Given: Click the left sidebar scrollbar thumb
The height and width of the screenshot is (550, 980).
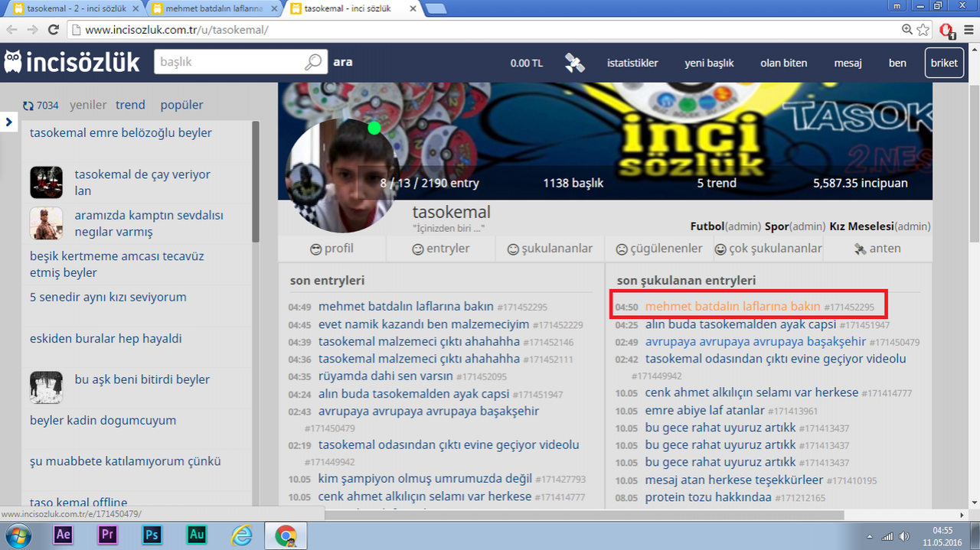Looking at the screenshot, I should click(256, 181).
